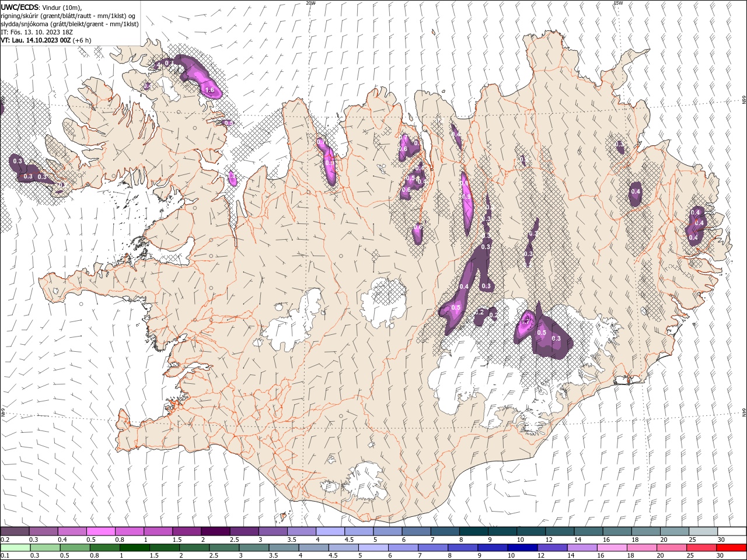Viewport: 747px width, 560px height.
Task: Select the light pink 16–18 swatch in lower legend
Action: click(x=611, y=548)
